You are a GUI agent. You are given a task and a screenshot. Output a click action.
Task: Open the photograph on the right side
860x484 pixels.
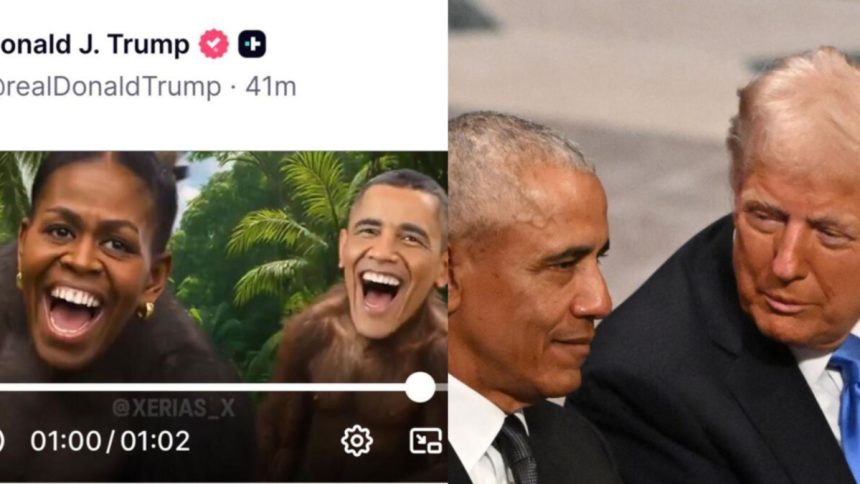tap(654, 242)
